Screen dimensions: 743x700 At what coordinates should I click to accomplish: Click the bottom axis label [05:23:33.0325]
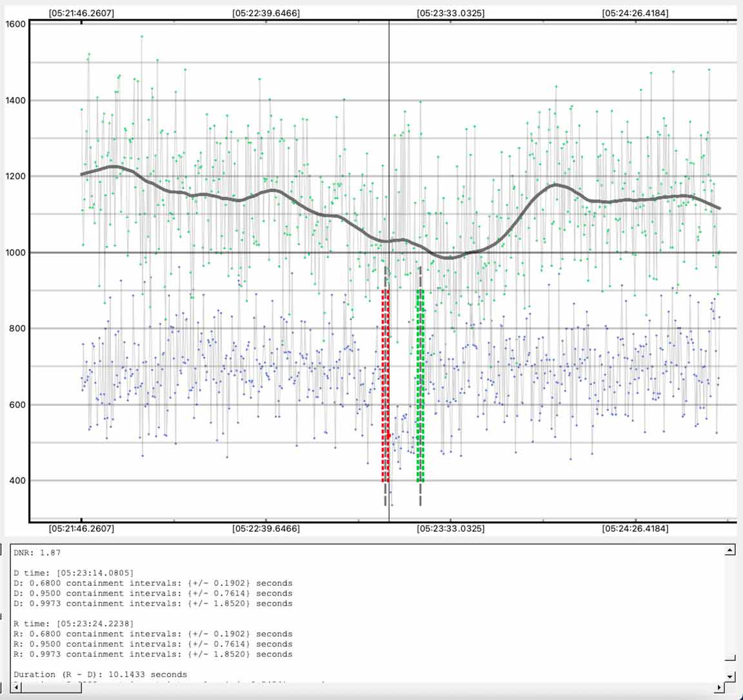[x=451, y=528]
